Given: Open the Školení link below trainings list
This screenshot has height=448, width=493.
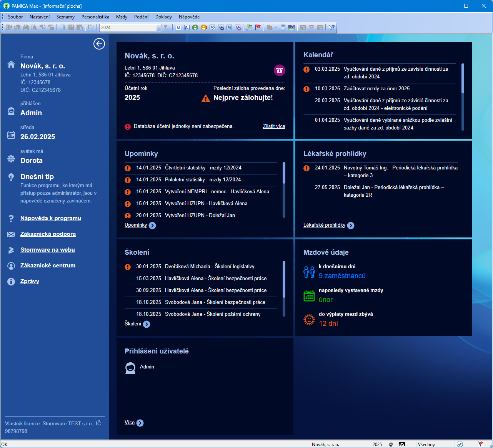Looking at the screenshot, I should pos(133,324).
